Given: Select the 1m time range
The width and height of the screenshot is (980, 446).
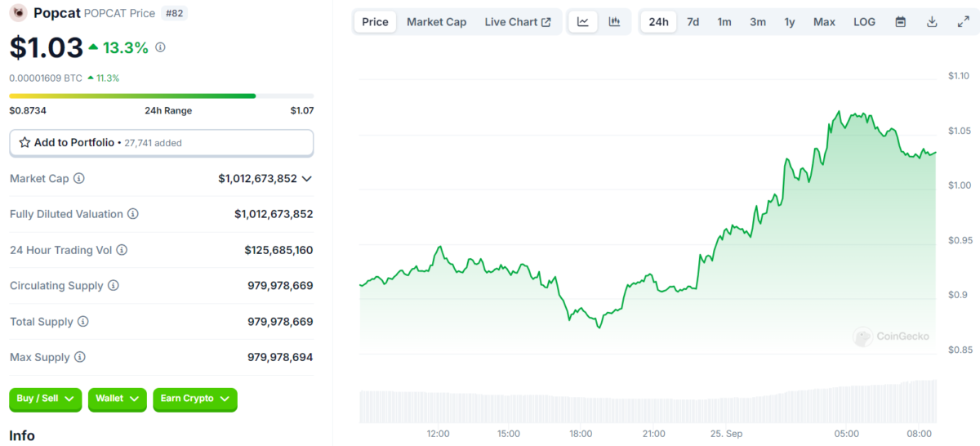Looking at the screenshot, I should 724,22.
